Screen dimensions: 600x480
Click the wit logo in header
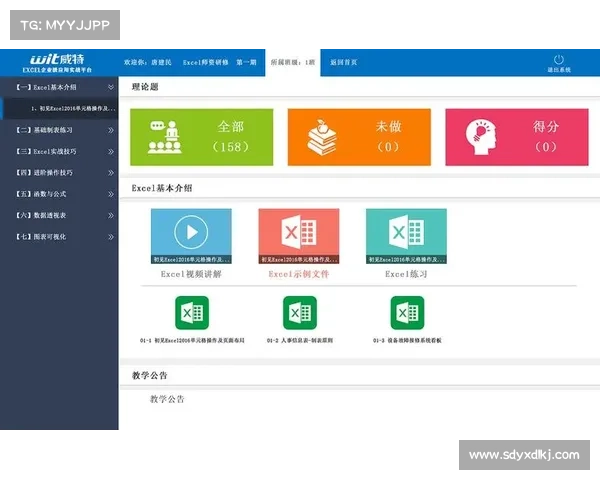pos(57,59)
